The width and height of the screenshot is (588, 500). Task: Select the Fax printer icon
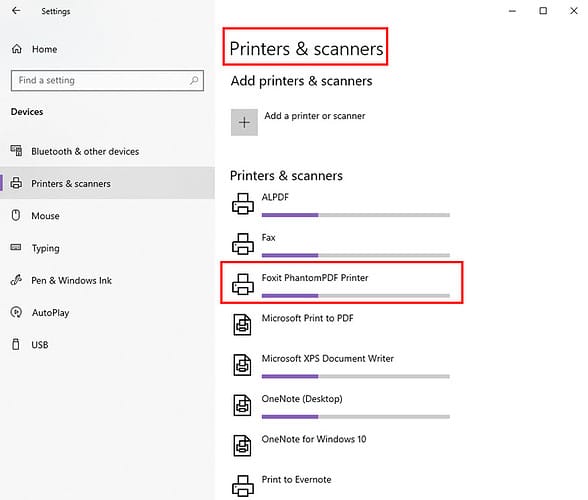click(243, 244)
